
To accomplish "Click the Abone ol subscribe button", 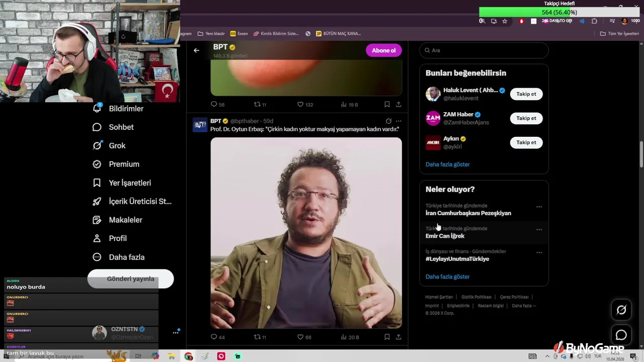I will 383,50.
